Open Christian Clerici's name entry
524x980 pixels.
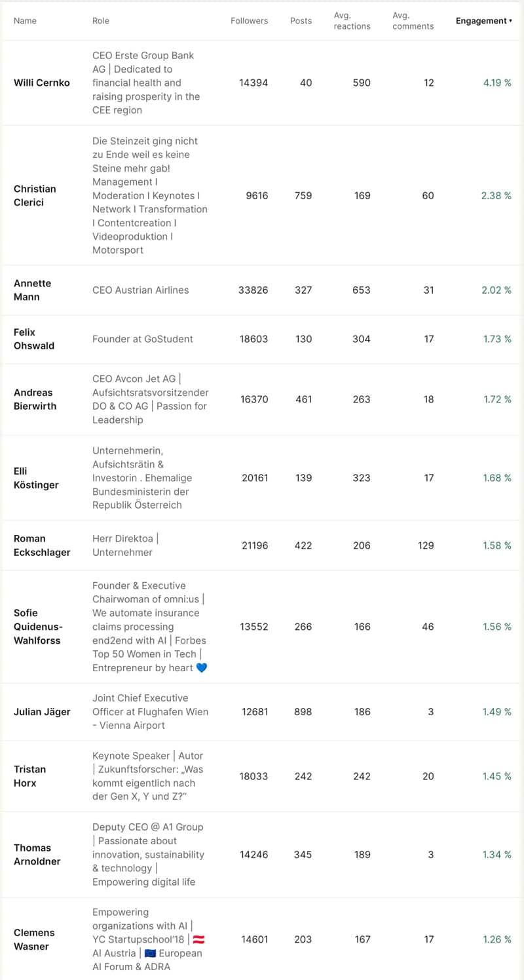(35, 195)
